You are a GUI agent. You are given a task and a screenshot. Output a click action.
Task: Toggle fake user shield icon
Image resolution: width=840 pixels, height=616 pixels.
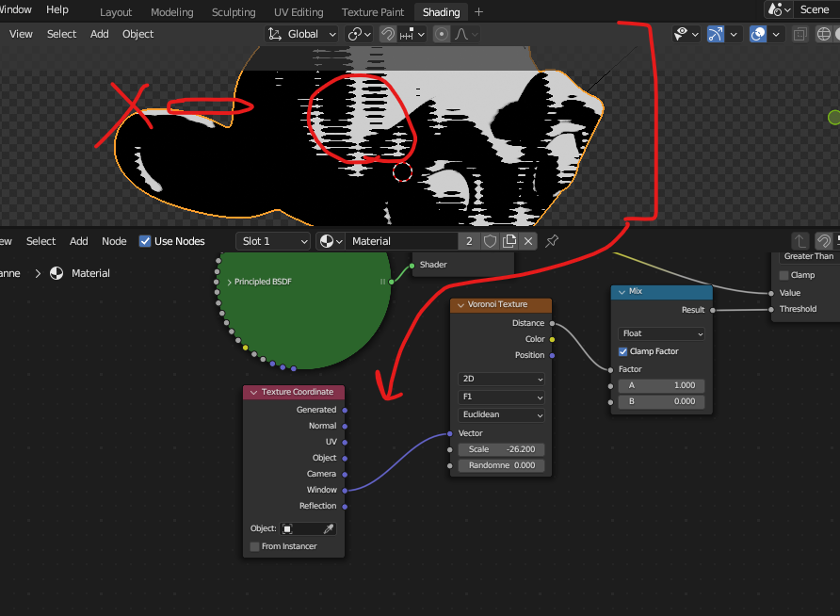click(490, 241)
